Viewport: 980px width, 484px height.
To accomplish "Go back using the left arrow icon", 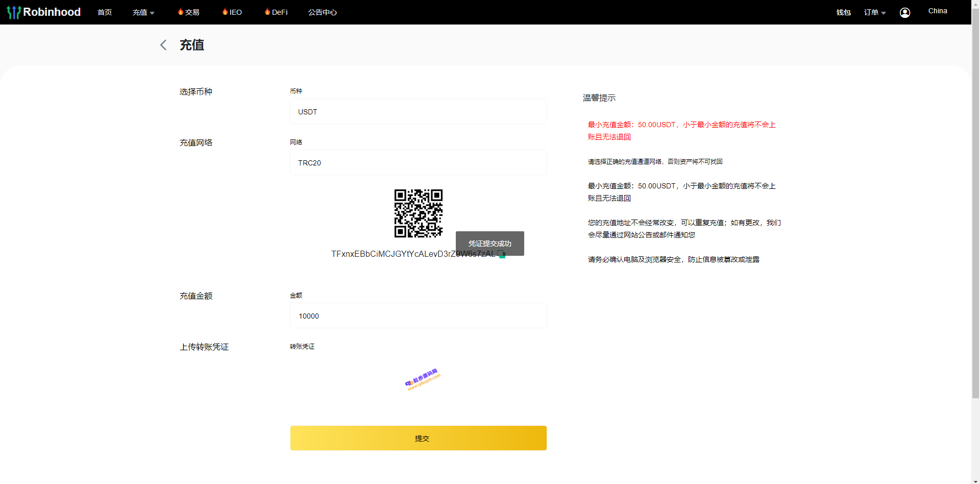I will (x=163, y=45).
